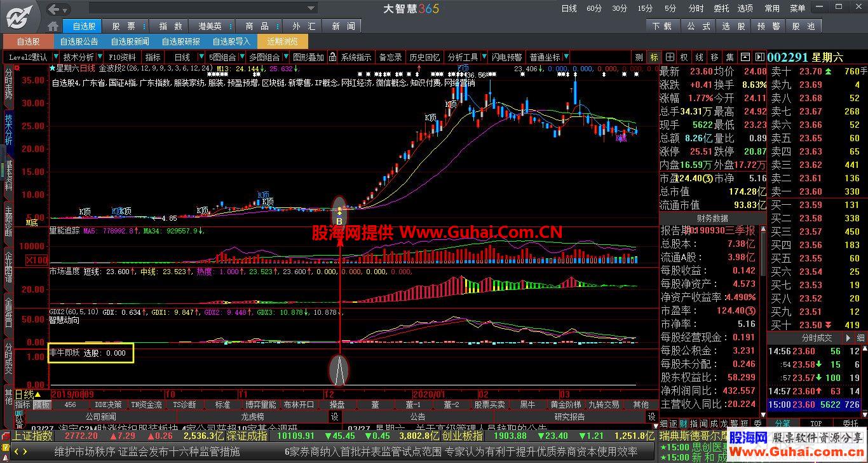Switch chart to 60分 period
The width and height of the screenshot is (868, 463).
[594, 9]
